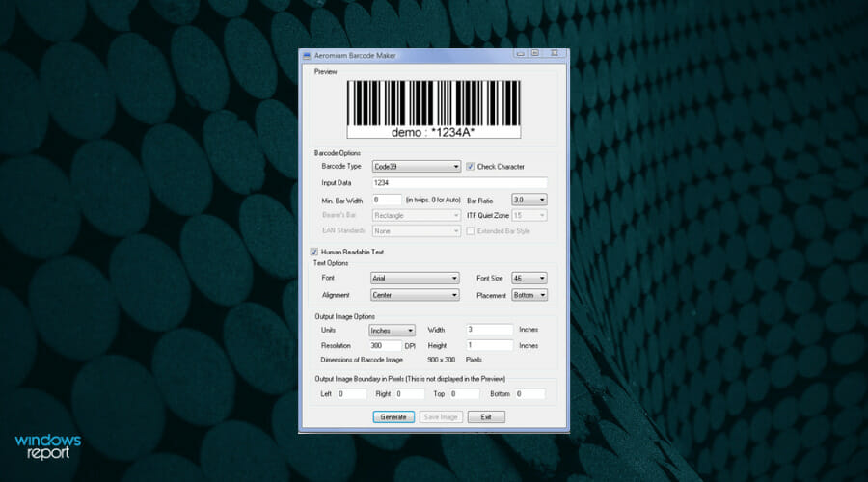Click the Width input field
This screenshot has height=482, width=868.
tap(489, 330)
